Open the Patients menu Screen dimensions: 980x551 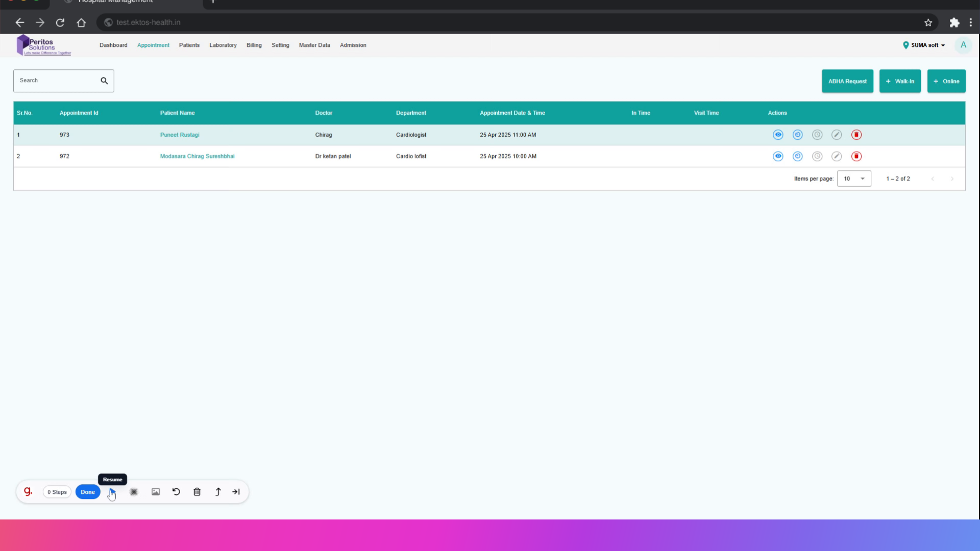pos(189,45)
